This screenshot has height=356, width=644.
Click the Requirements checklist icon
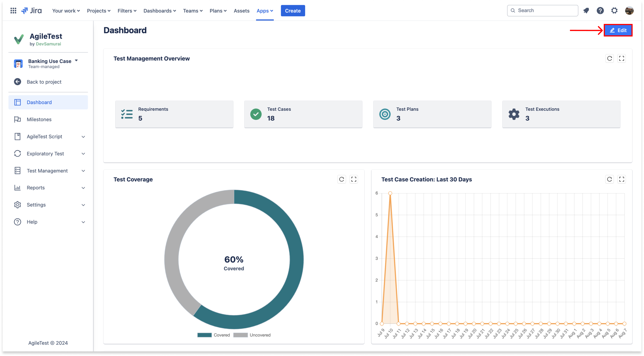coord(127,114)
